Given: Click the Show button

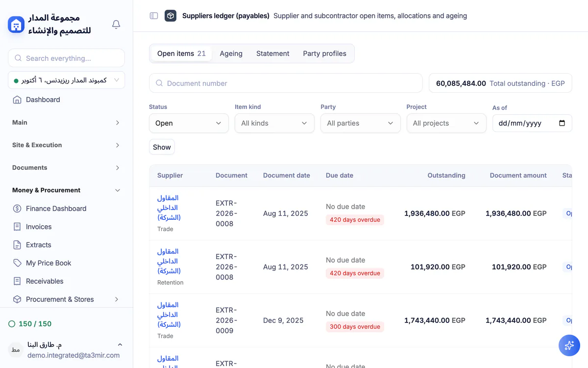Looking at the screenshot, I should pyautogui.click(x=162, y=147).
